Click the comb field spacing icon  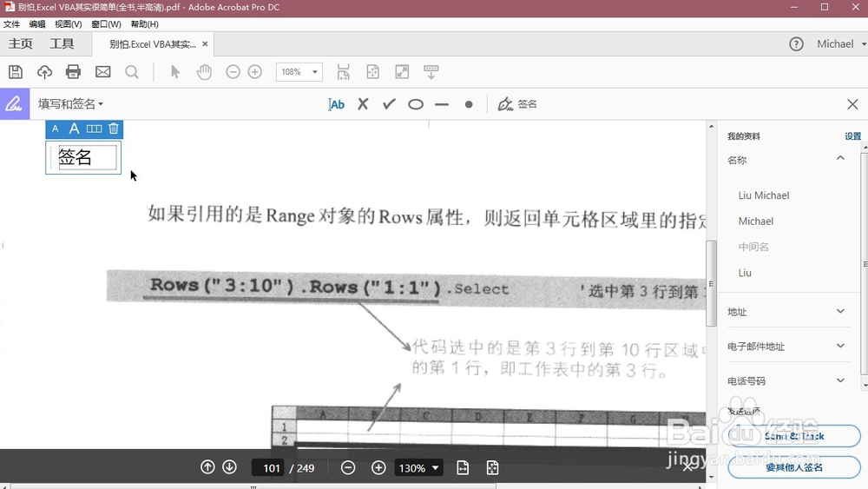tap(94, 129)
